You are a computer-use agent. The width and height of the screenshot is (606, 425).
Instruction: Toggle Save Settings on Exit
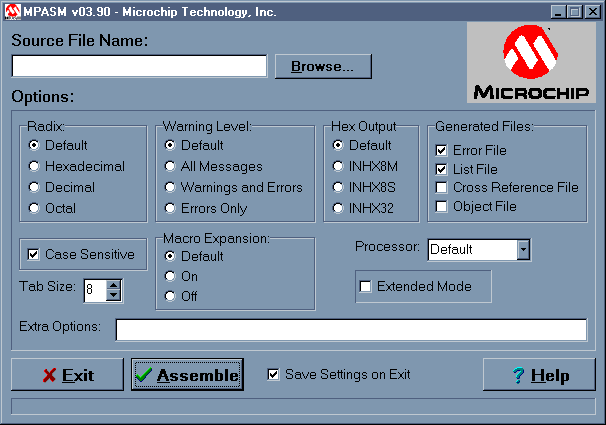[x=273, y=374]
